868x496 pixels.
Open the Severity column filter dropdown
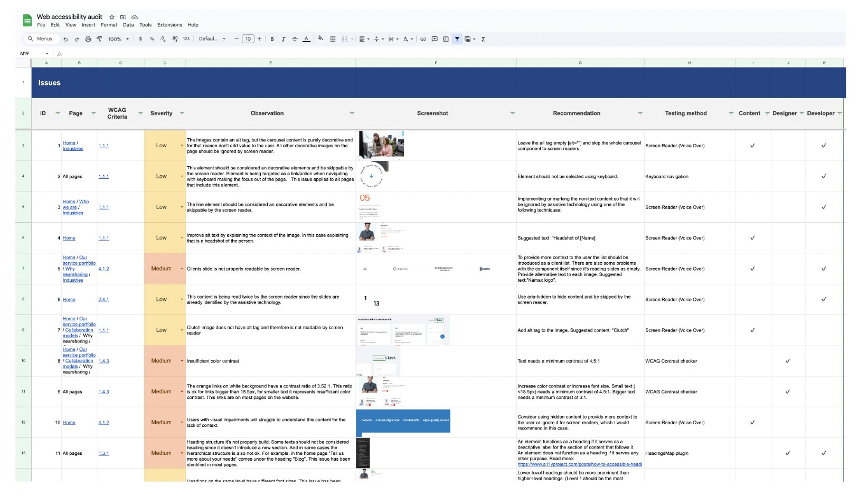click(x=182, y=113)
